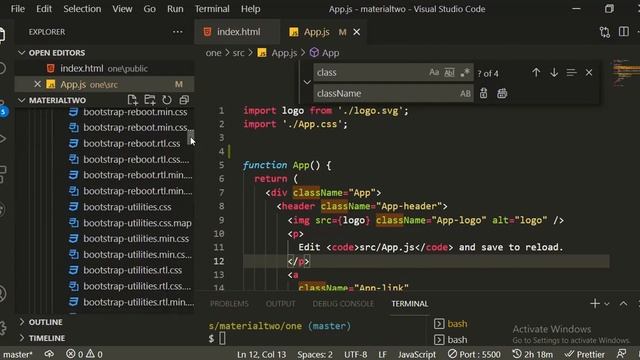Click the master branch status item

pyautogui.click(x=17, y=354)
